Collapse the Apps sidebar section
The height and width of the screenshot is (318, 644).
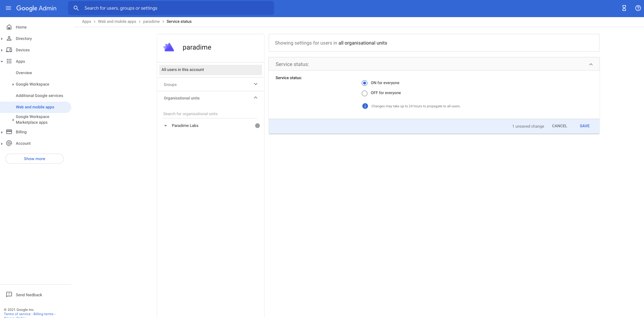[2, 62]
